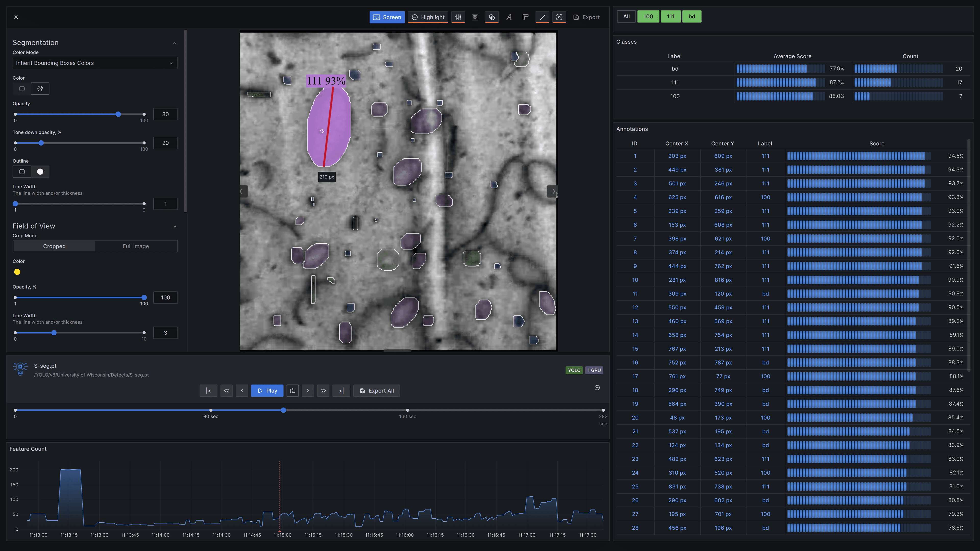Click the loop playback icon
980x551 pixels.
pos(292,391)
